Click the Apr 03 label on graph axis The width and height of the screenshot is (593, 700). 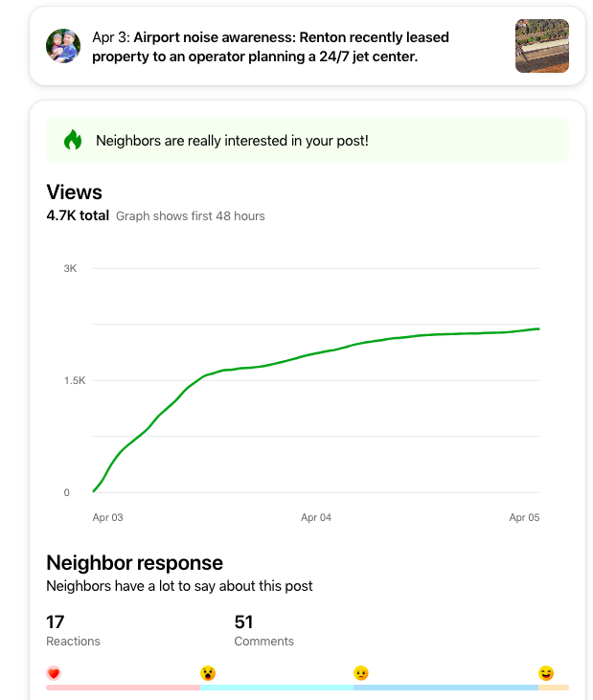point(107,517)
